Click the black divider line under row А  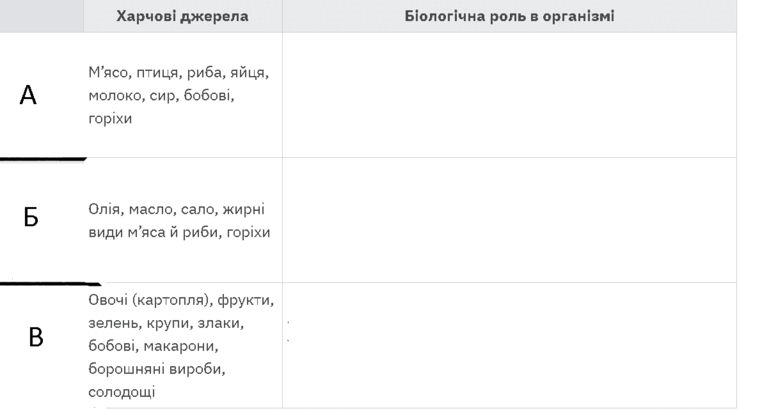click(43, 158)
